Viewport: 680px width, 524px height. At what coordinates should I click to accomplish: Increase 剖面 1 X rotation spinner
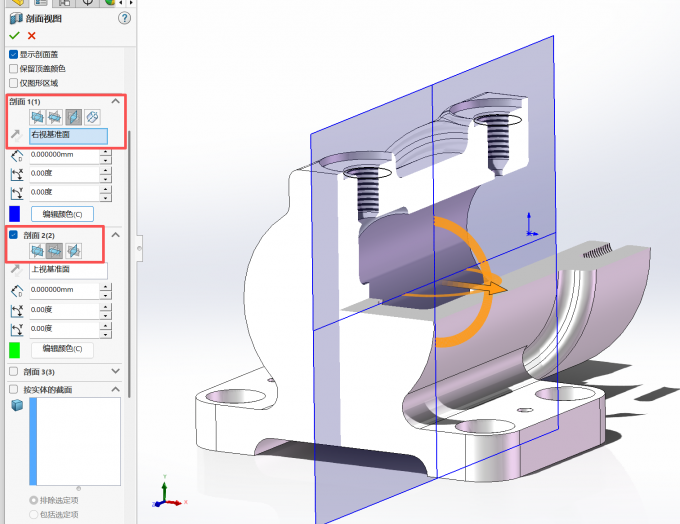coord(106,170)
